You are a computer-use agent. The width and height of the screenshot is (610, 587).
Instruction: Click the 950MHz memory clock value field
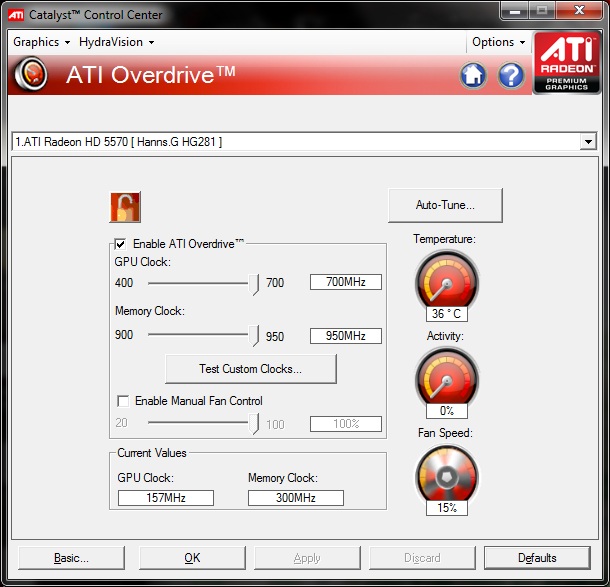click(x=345, y=336)
